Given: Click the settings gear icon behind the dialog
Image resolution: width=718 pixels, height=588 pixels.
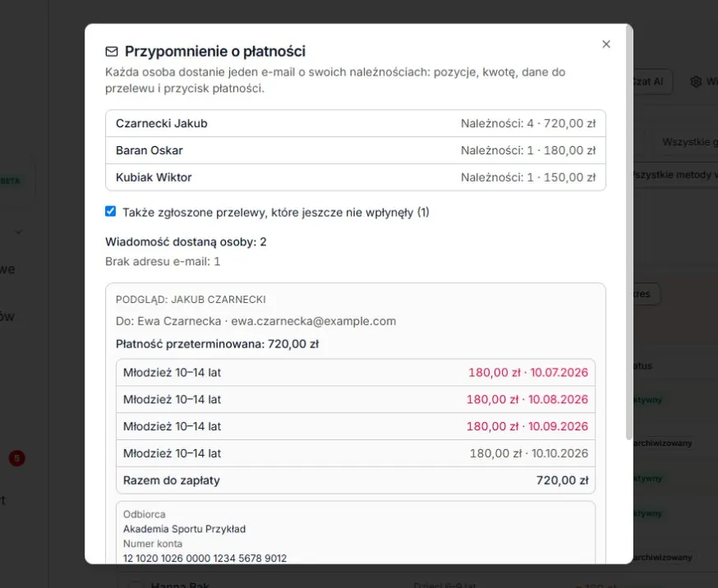Looking at the screenshot, I should 696,81.
